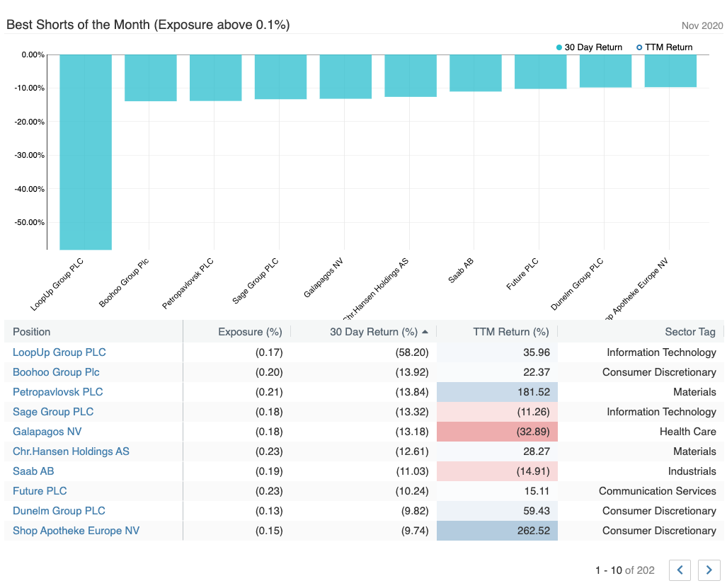727x588 pixels.
Task: Select TTM Return cell 262.52
Action: [497, 531]
